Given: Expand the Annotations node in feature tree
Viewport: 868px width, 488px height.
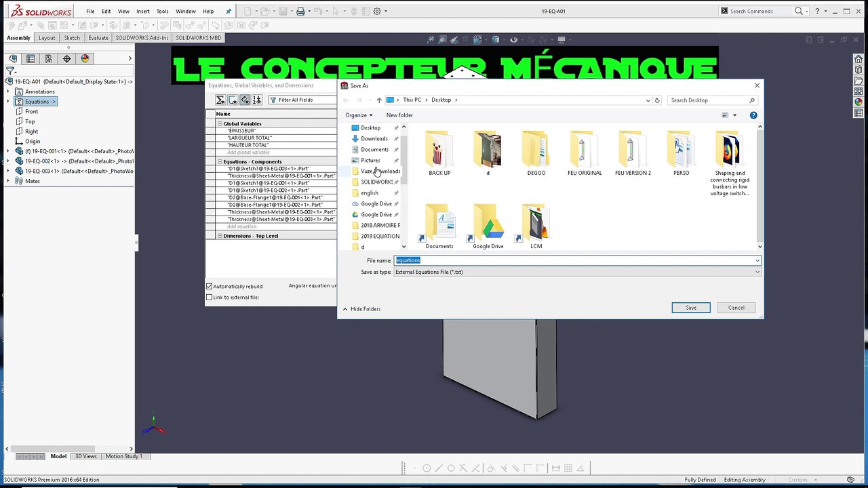Looking at the screenshot, I should (x=8, y=91).
